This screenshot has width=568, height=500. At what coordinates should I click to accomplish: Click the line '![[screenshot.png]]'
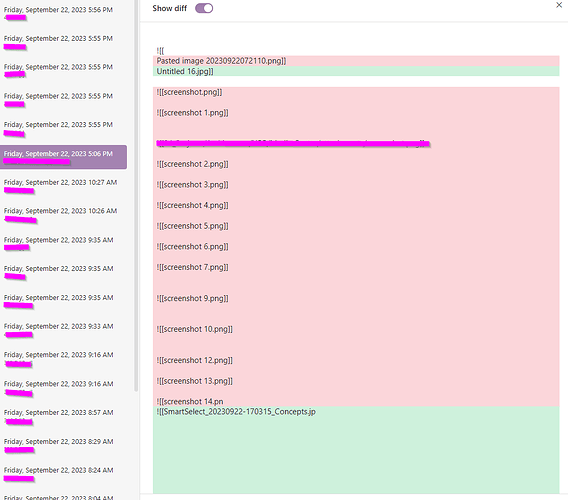[x=189, y=92]
